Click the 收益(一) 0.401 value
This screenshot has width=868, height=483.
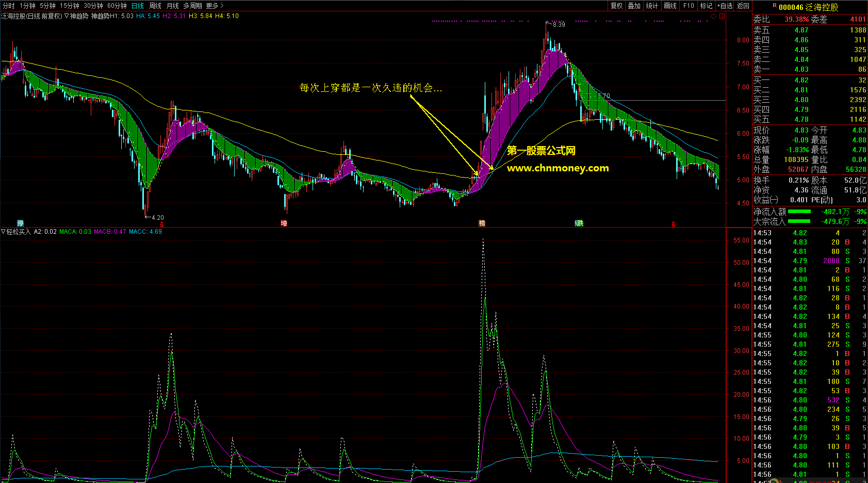click(799, 200)
